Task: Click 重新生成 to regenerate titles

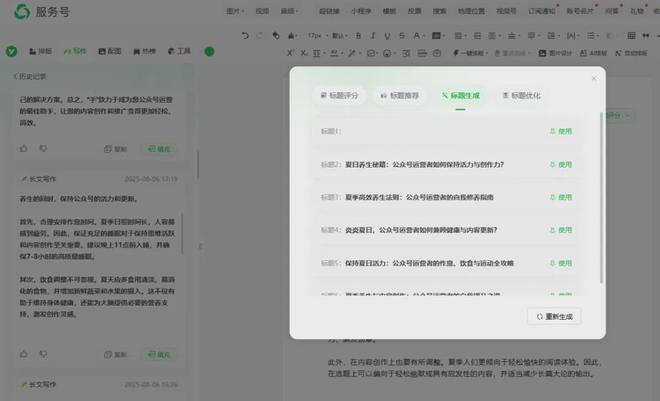Action: (554, 316)
